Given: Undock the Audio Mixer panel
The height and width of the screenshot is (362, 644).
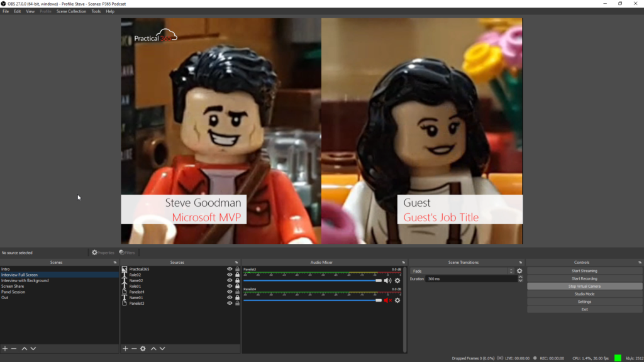Looking at the screenshot, I should (403, 262).
